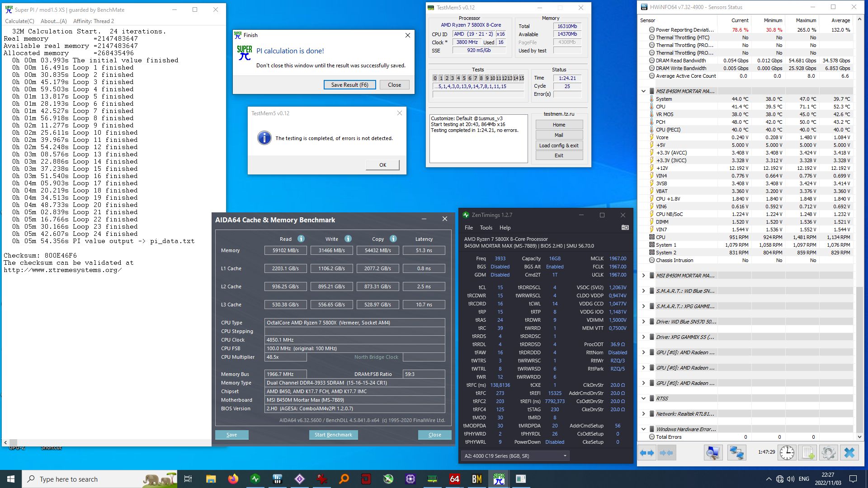Image resolution: width=868 pixels, height=488 pixels.
Task: Reset min/max with HWiNFO clock icon
Action: (x=787, y=453)
